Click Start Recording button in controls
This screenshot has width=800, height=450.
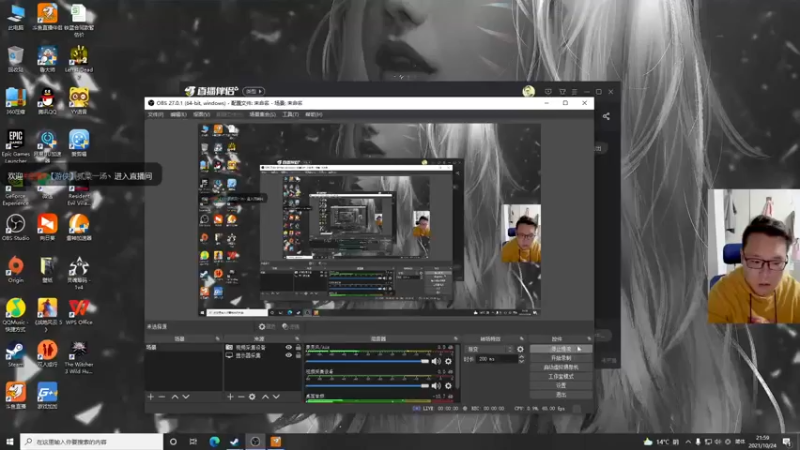click(561, 358)
